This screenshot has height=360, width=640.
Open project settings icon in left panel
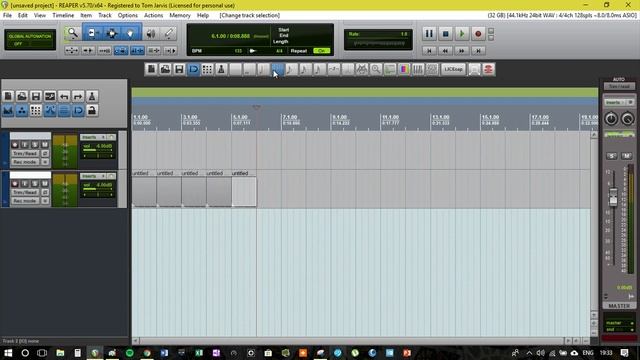pyautogui.click(x=50, y=96)
